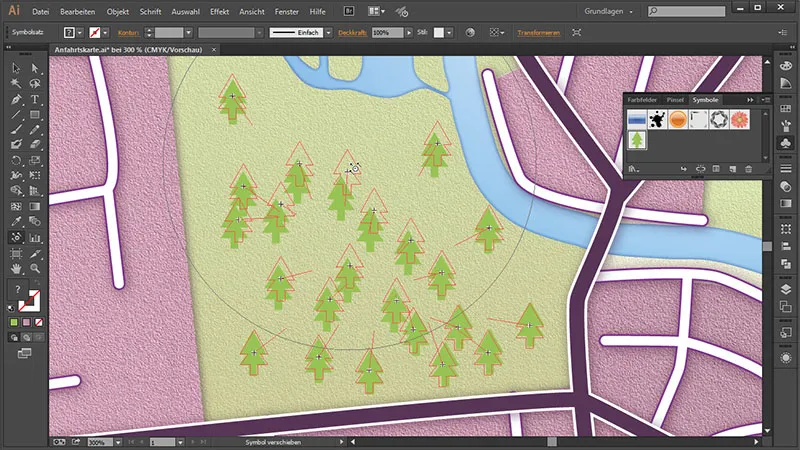This screenshot has width=800, height=450.
Task: Open fill swatch dropdown in options bar
Action: tap(80, 33)
